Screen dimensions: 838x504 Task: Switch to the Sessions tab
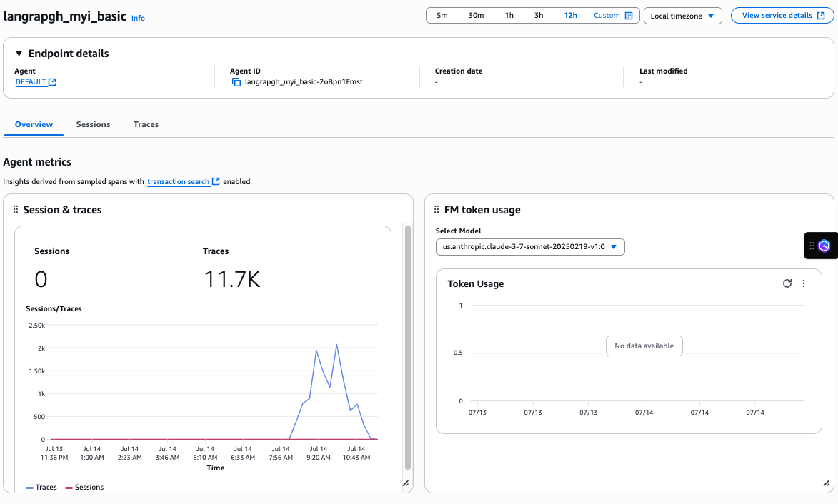pos(93,124)
